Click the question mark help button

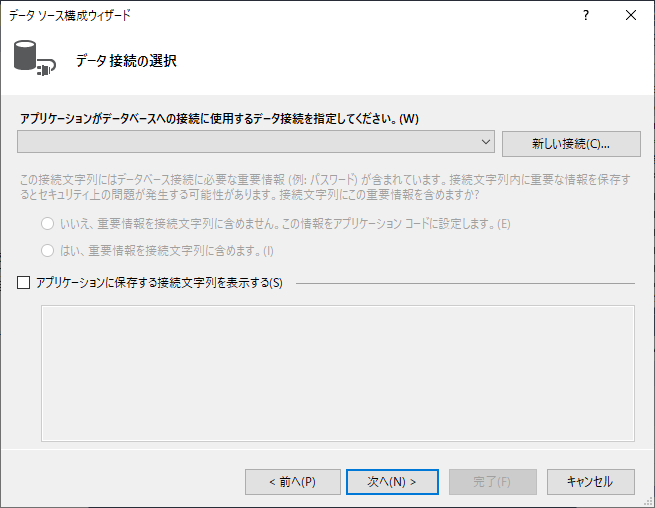point(586,15)
